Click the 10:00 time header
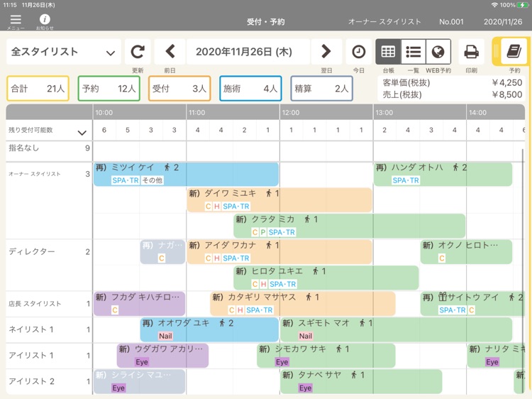The image size is (532, 399). [x=104, y=112]
